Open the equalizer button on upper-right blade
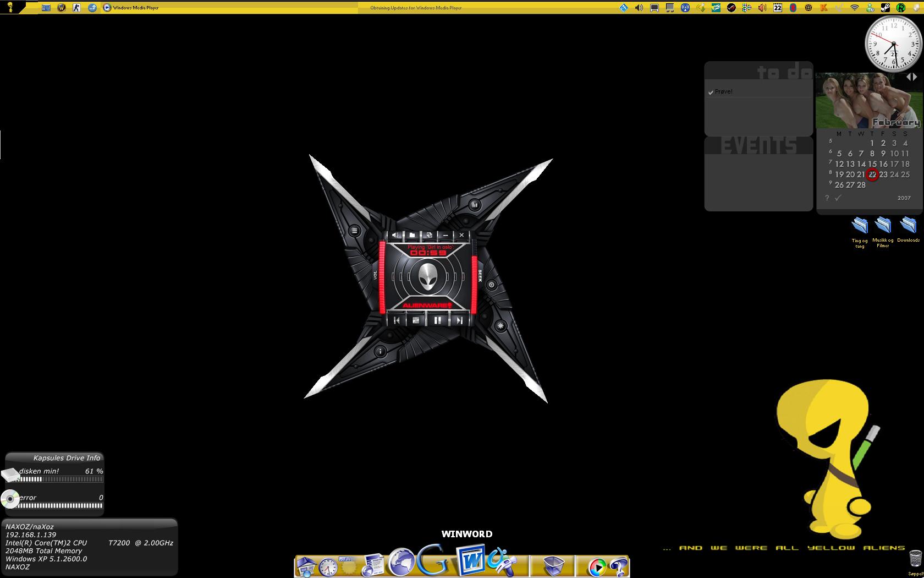Screen dimensions: 924x578 click(x=474, y=205)
